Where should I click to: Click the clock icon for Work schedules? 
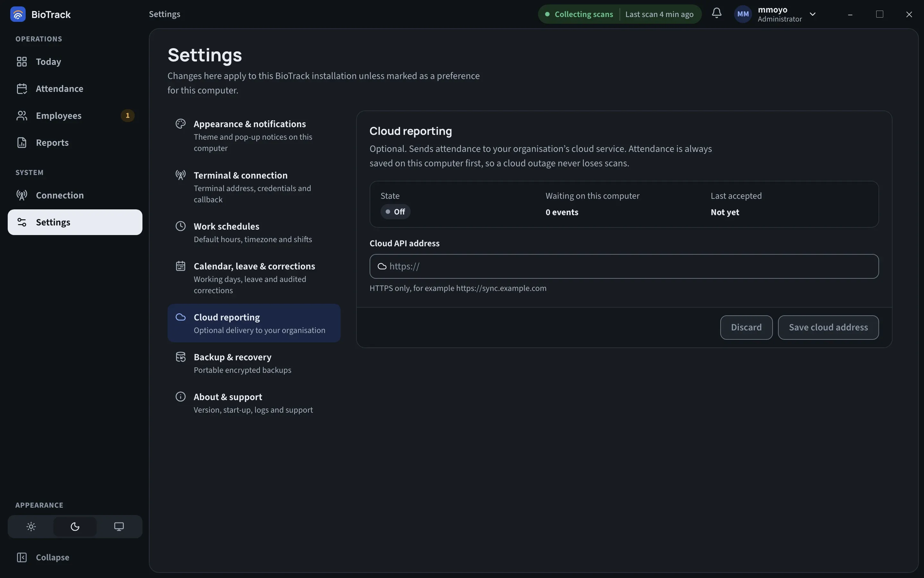(x=181, y=226)
